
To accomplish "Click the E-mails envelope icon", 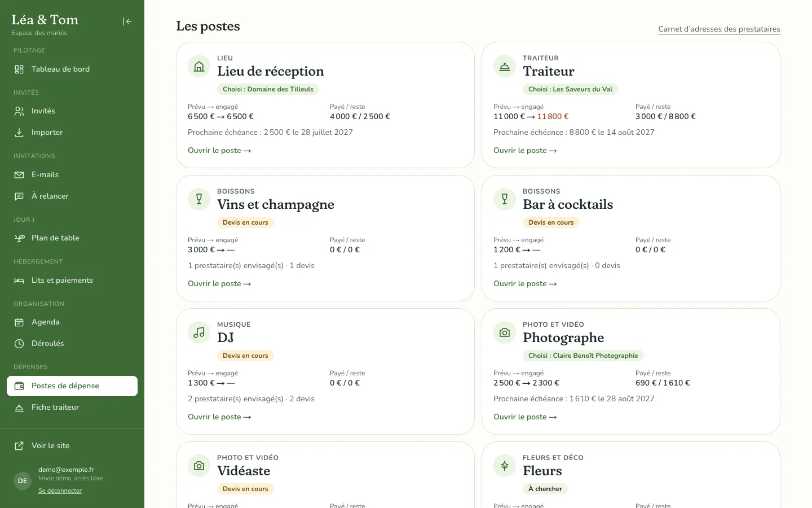I will 19,175.
